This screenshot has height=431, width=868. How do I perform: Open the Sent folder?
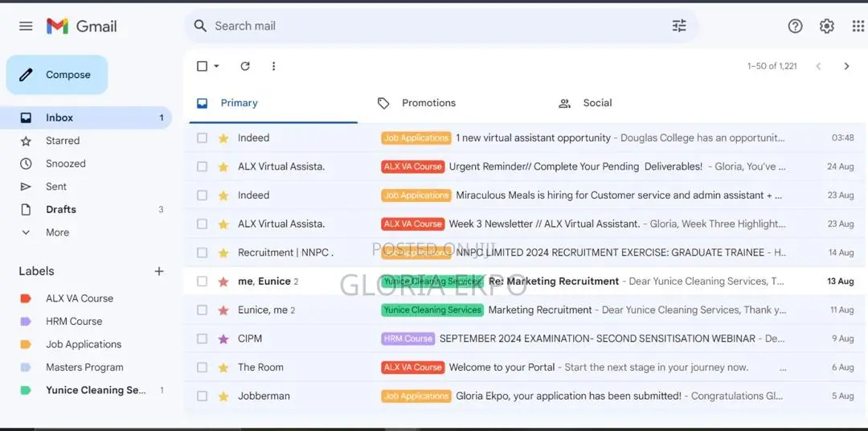point(86,187)
